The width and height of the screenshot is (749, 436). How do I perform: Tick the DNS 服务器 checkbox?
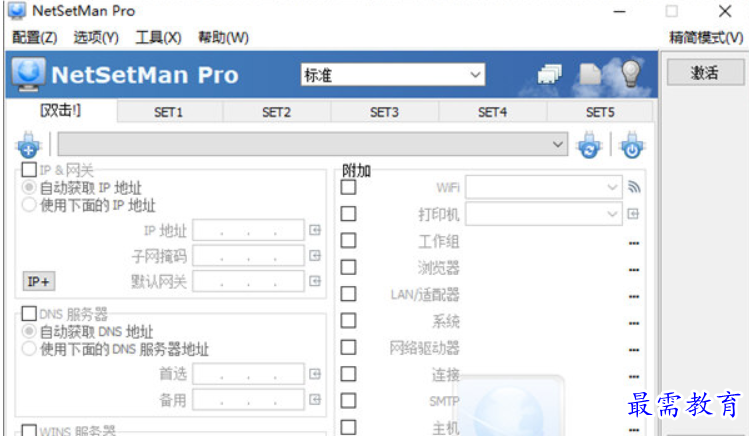29,314
